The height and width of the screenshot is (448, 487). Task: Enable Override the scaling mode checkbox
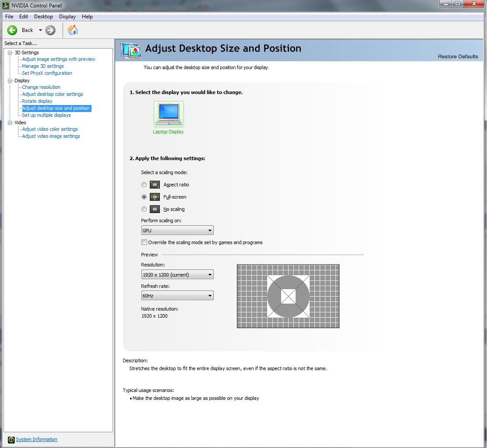tap(144, 242)
